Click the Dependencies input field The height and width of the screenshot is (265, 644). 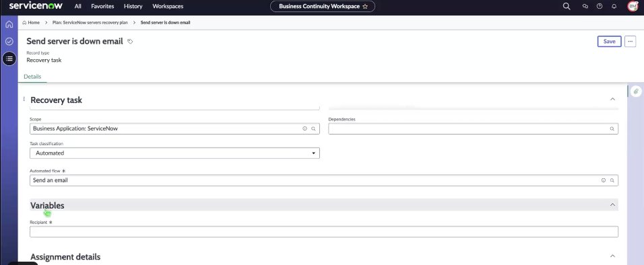(x=473, y=129)
